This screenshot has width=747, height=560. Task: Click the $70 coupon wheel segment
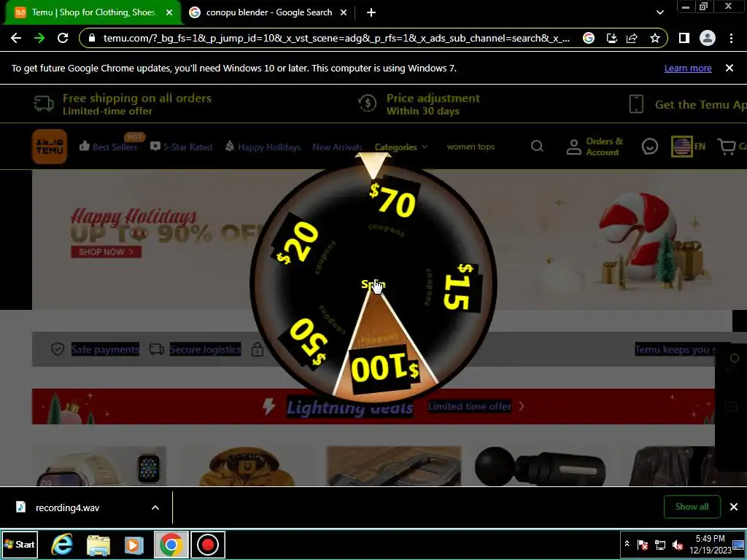tap(393, 201)
